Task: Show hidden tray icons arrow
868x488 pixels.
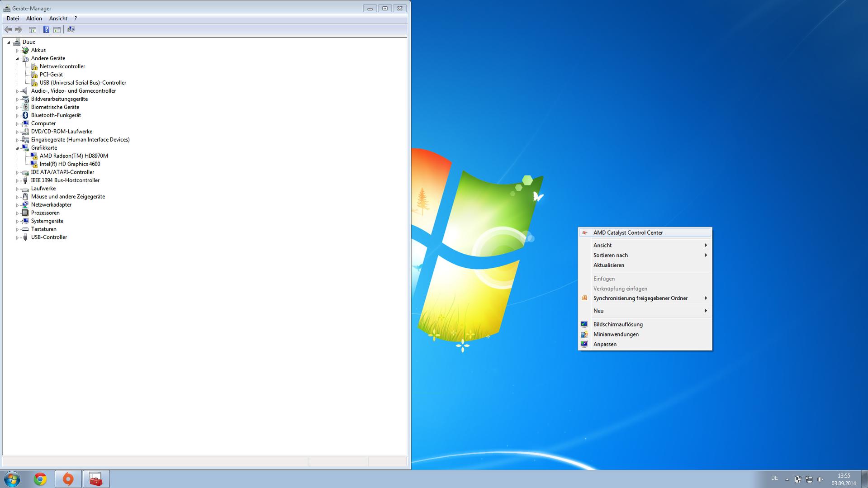Action: coord(787,479)
